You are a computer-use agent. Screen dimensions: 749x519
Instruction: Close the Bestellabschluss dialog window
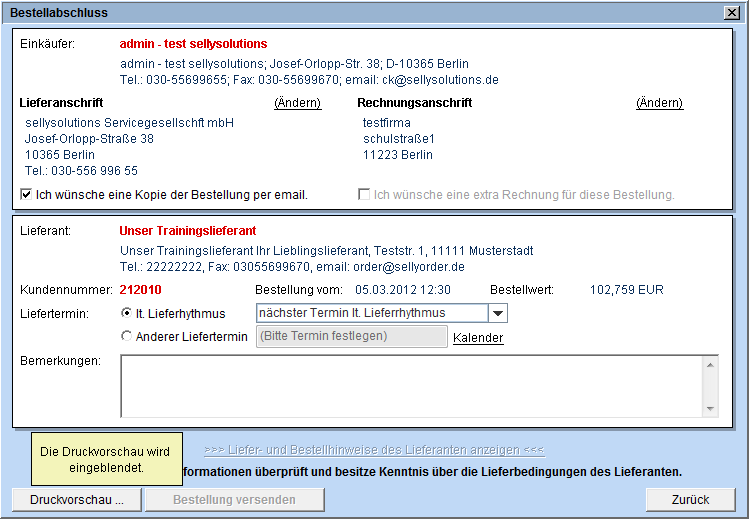tap(731, 13)
